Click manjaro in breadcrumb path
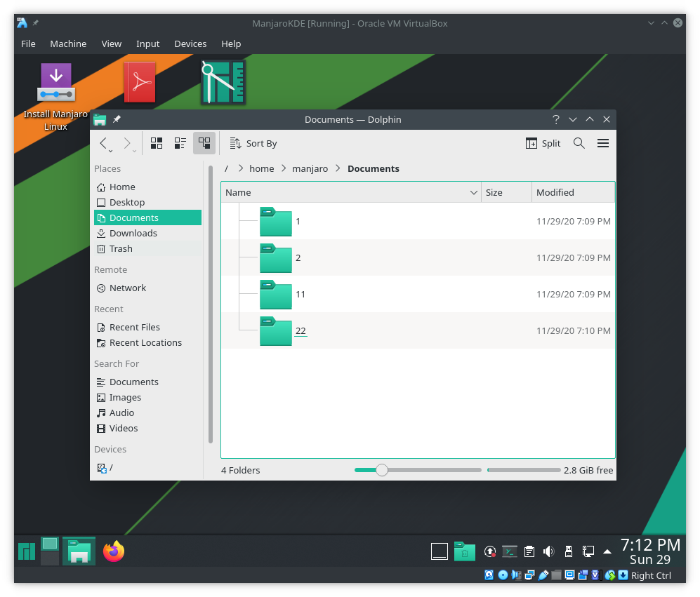The width and height of the screenshot is (700, 597). 310,168
